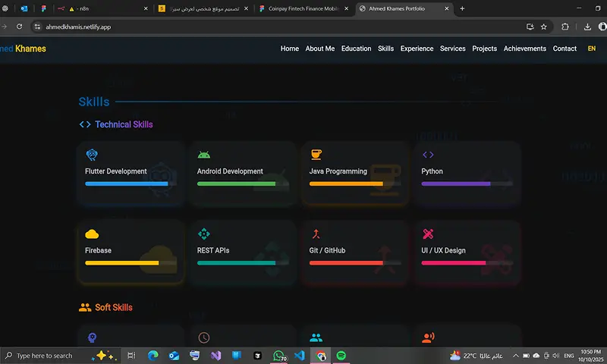
Task: Open Spotify from the taskbar
Action: coord(341,356)
